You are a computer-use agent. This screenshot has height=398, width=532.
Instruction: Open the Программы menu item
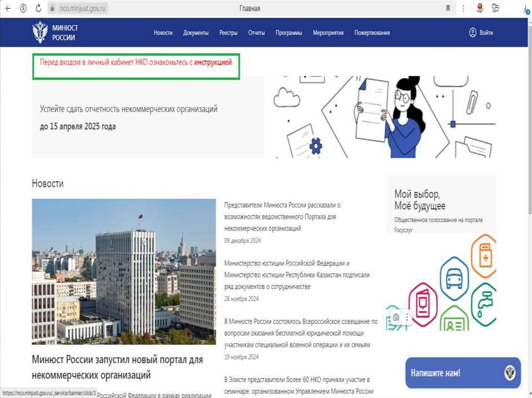(289, 33)
